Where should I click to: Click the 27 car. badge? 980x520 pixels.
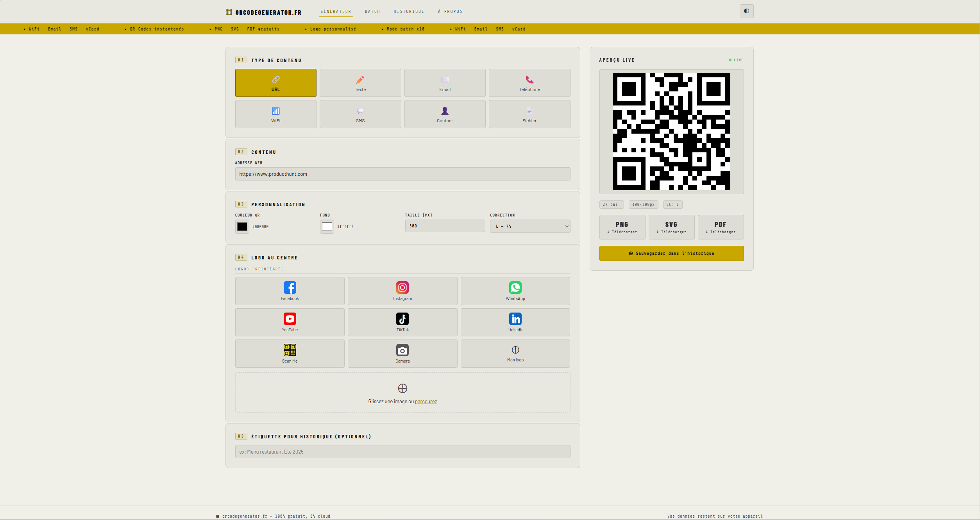(x=612, y=204)
